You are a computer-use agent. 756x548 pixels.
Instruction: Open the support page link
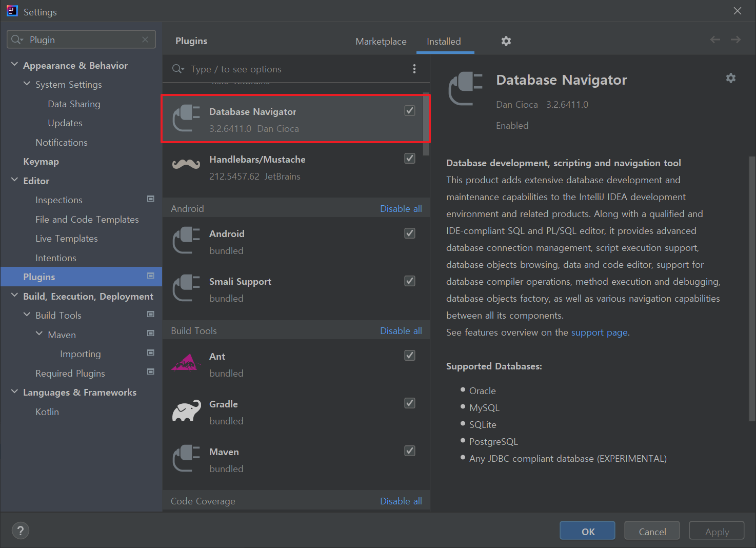tap(600, 332)
